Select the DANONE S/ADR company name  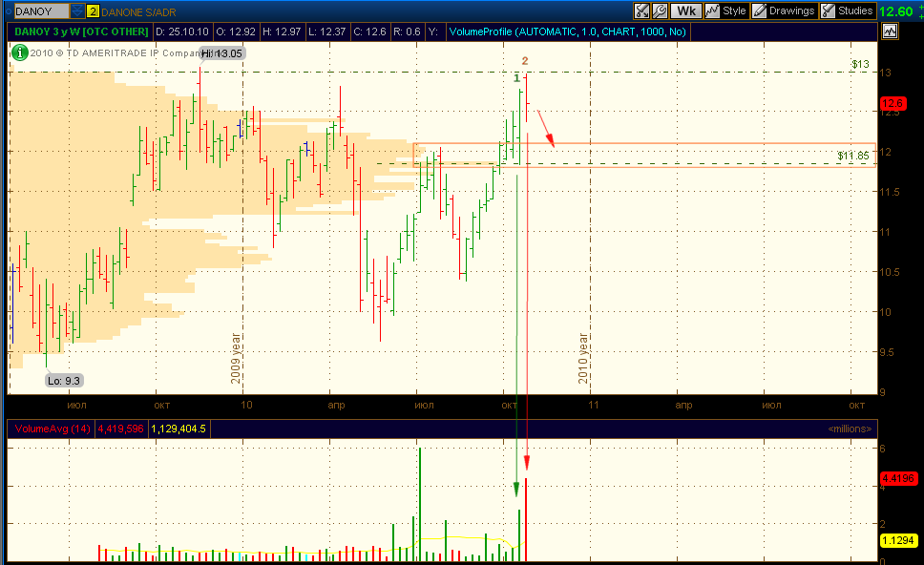click(138, 11)
